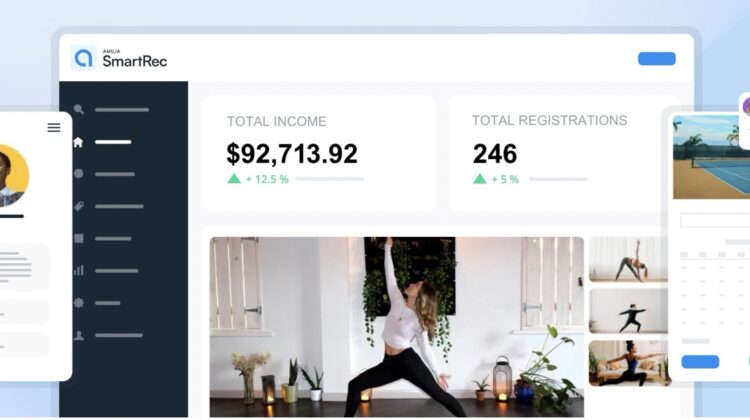Click the circle icon in the sidebar
Viewport: 750px width, 420px height.
point(79,174)
